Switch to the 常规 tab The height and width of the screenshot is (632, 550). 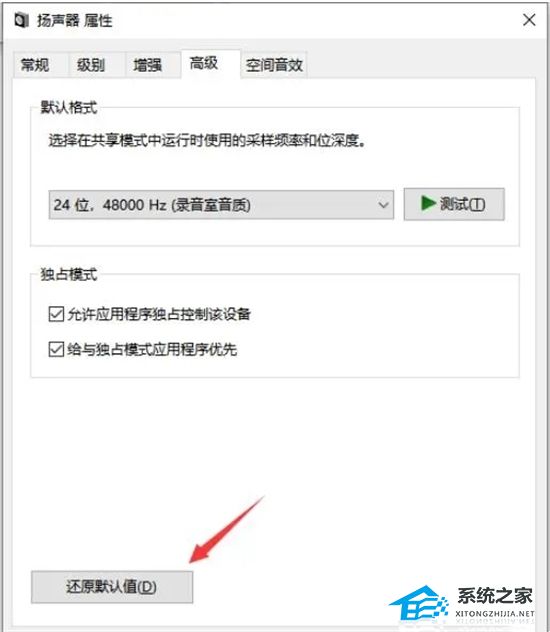point(35,64)
